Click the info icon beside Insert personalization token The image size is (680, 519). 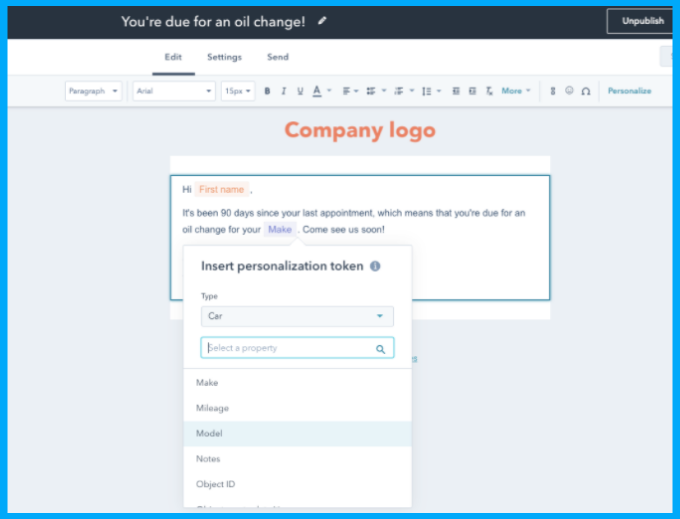tap(375, 267)
